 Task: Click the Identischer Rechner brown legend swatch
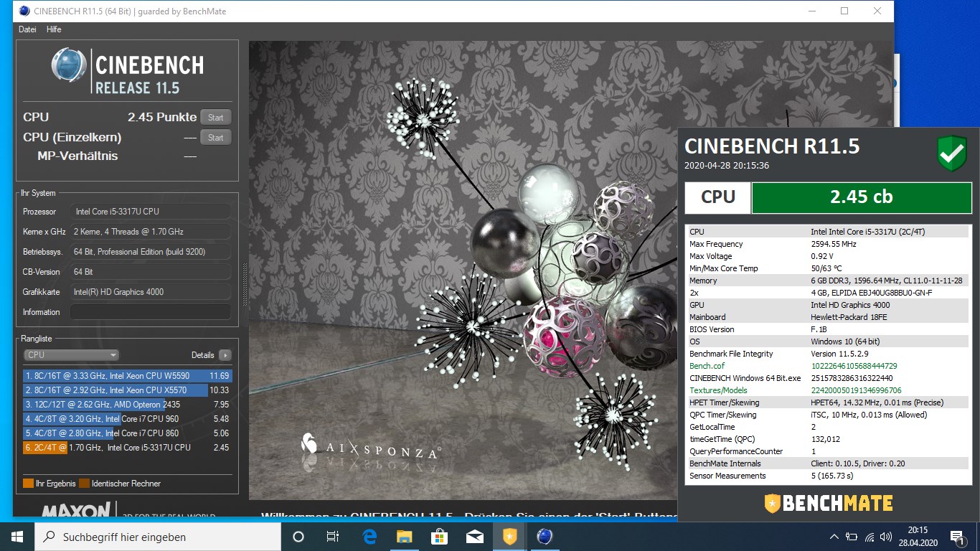(x=84, y=484)
